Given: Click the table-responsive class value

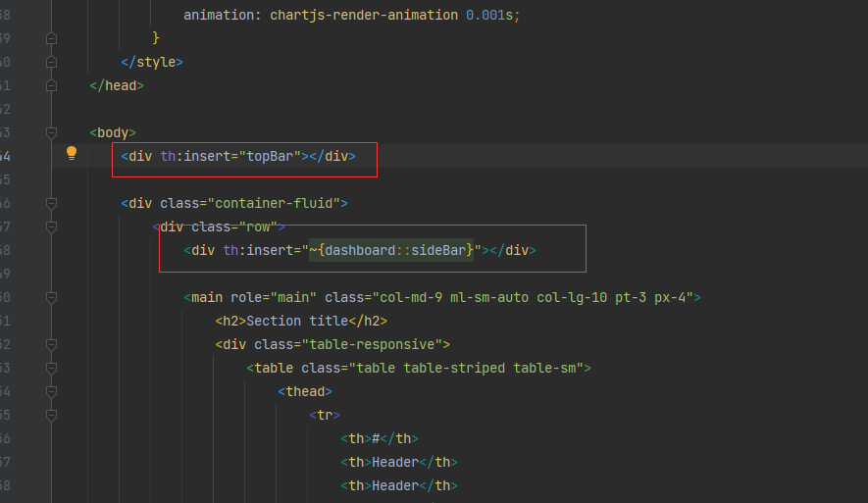Looking at the screenshot, I should point(372,345).
